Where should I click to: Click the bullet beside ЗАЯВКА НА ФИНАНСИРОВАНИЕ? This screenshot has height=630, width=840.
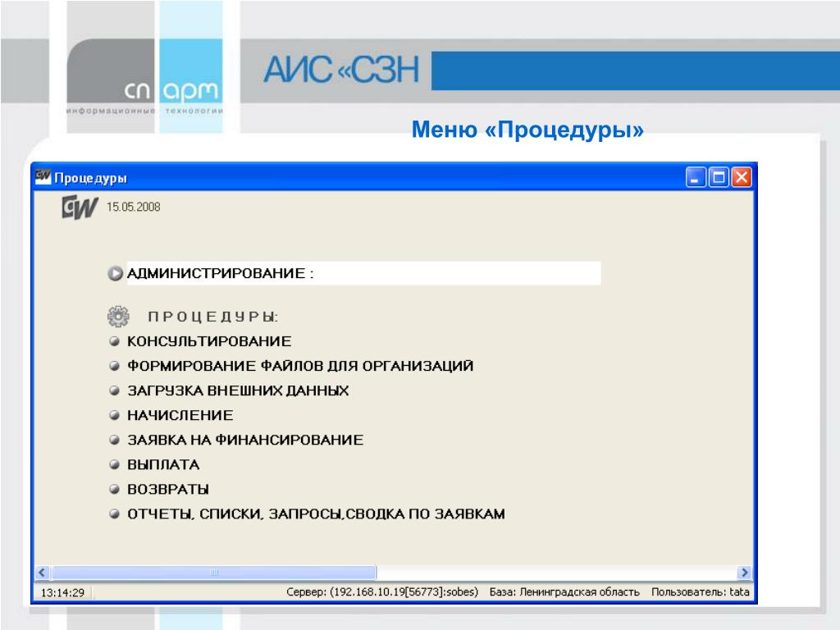click(x=114, y=440)
